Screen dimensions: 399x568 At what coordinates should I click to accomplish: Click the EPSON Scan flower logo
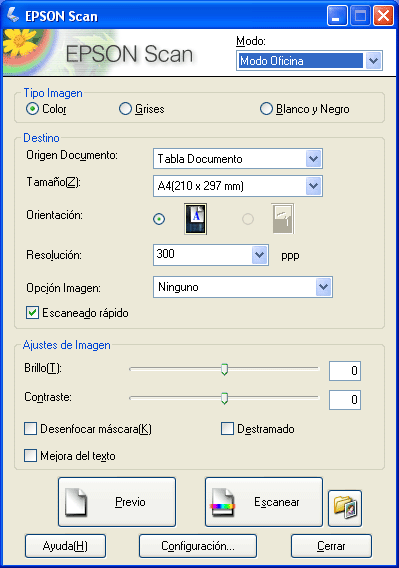pos(20,43)
